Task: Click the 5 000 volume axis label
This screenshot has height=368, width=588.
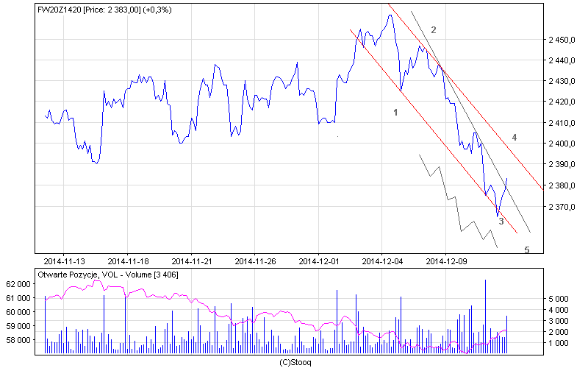Action: (x=559, y=299)
